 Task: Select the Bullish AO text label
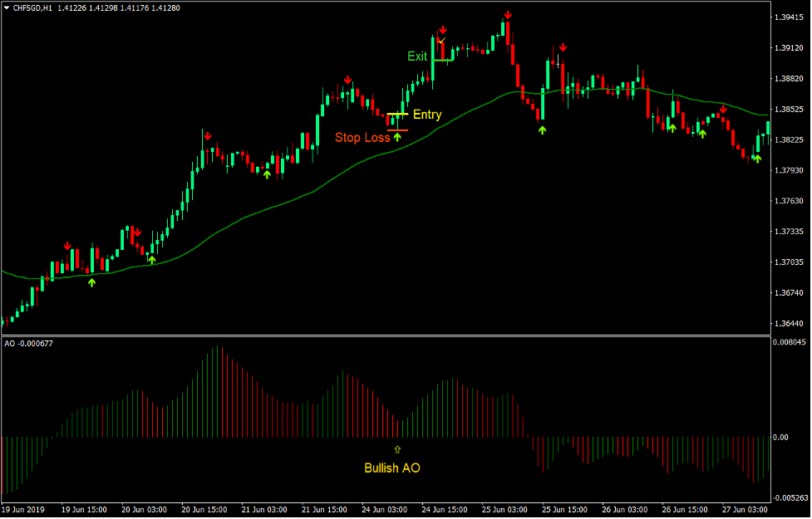tap(392, 468)
